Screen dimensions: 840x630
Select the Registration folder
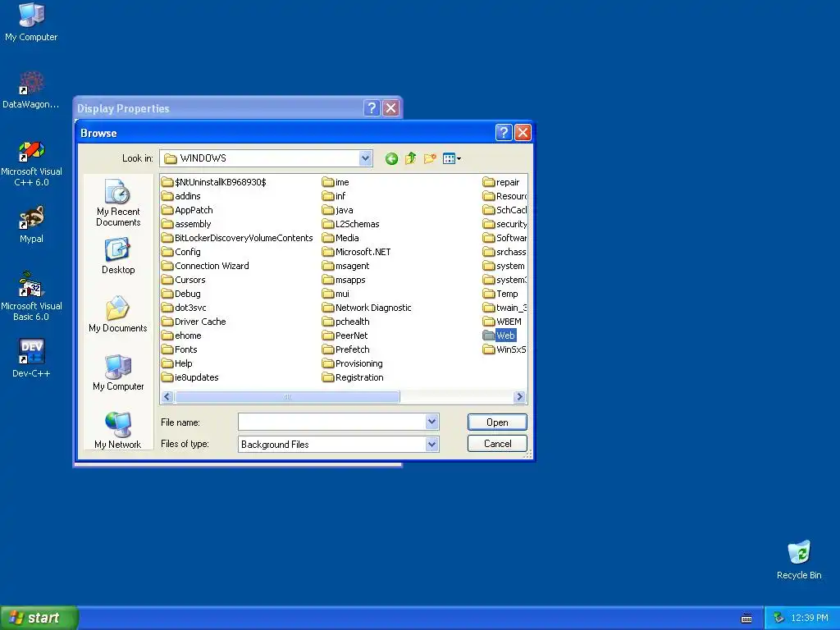click(x=353, y=377)
